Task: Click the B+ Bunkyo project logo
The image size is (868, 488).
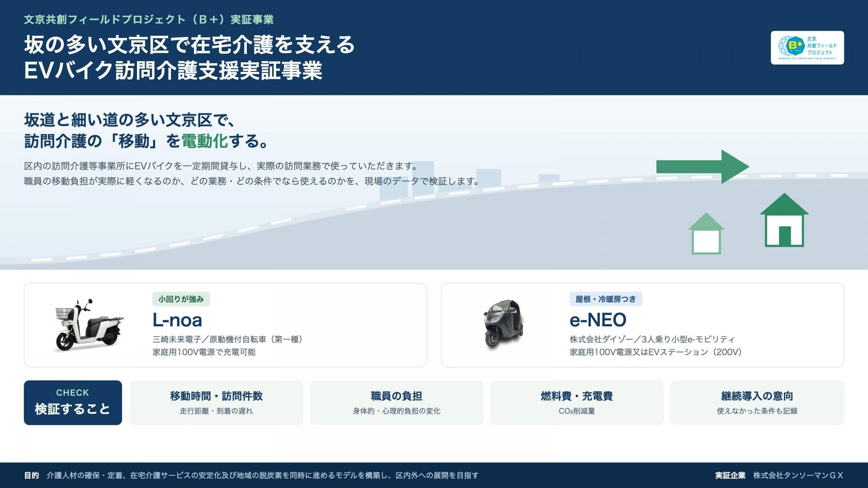Action: tap(807, 47)
